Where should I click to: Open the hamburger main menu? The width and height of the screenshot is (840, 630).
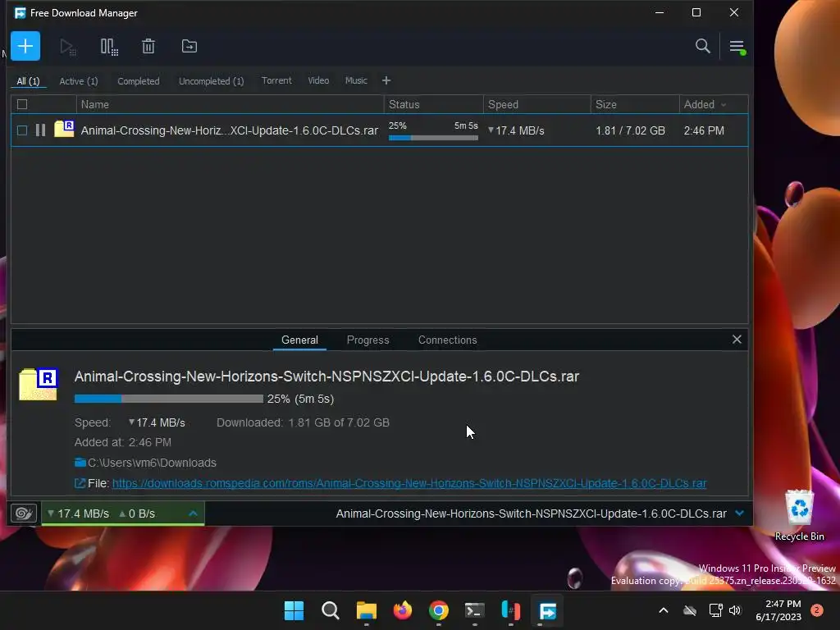pyautogui.click(x=737, y=47)
